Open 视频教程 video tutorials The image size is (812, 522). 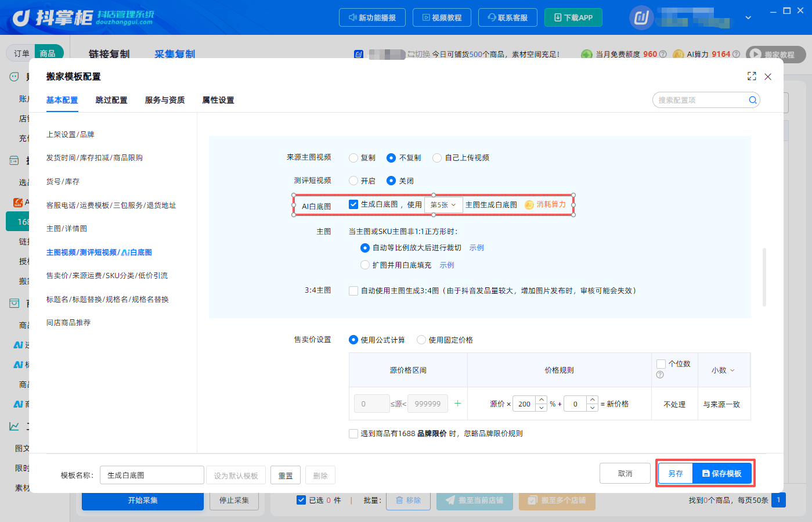(442, 17)
